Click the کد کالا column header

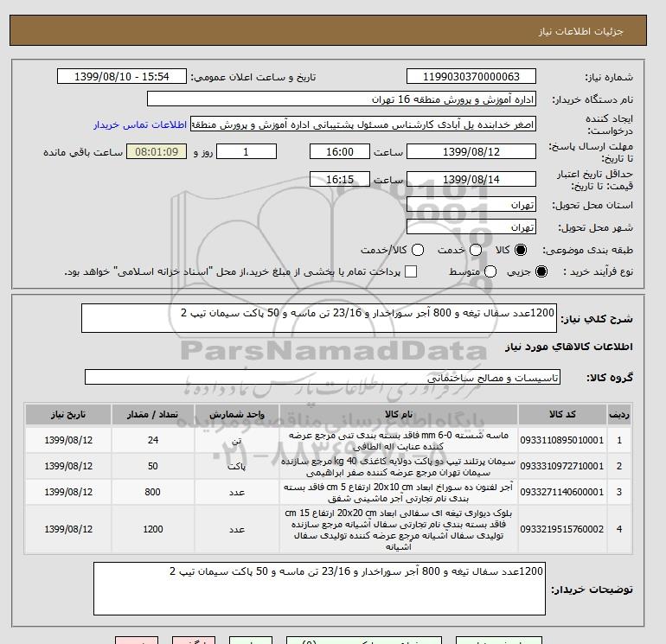click(562, 414)
